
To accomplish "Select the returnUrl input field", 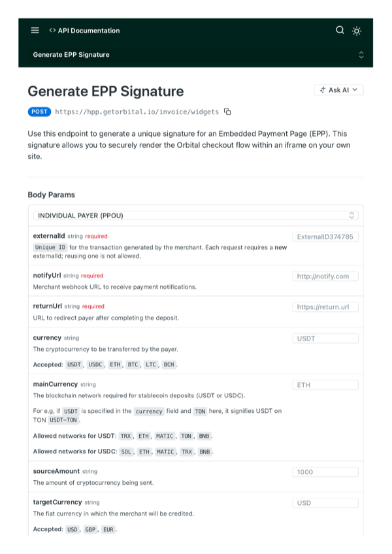I will (x=325, y=306).
